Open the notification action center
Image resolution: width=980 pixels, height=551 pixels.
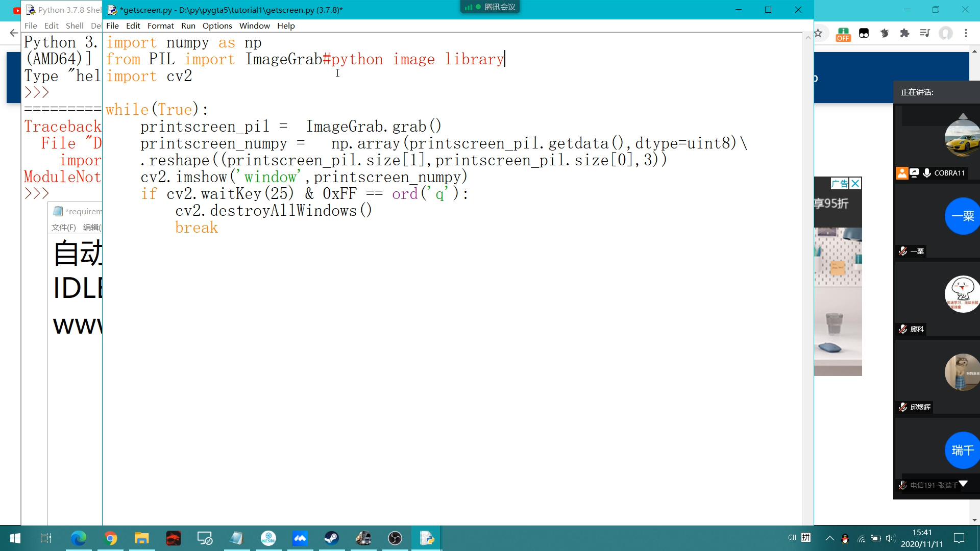[959, 538]
